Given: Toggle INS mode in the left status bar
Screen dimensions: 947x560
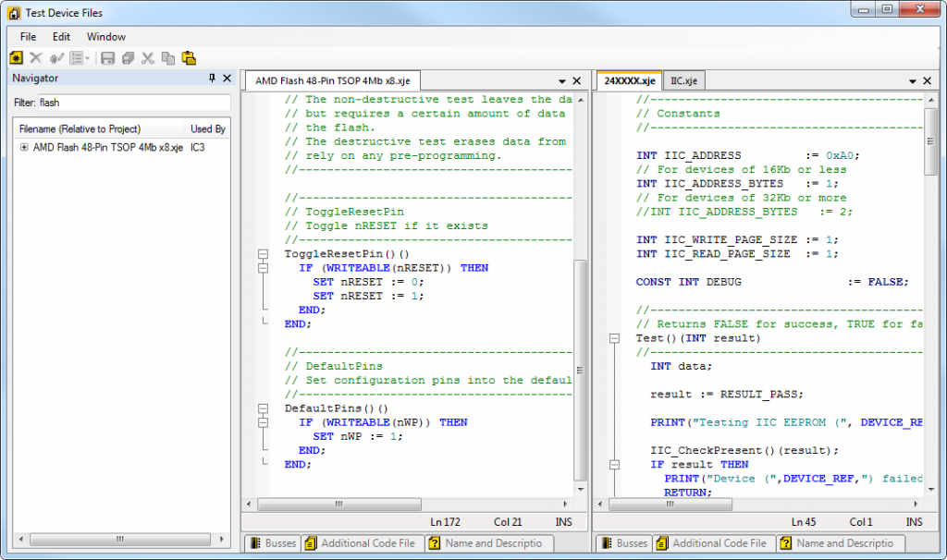Looking at the screenshot, I should [563, 521].
